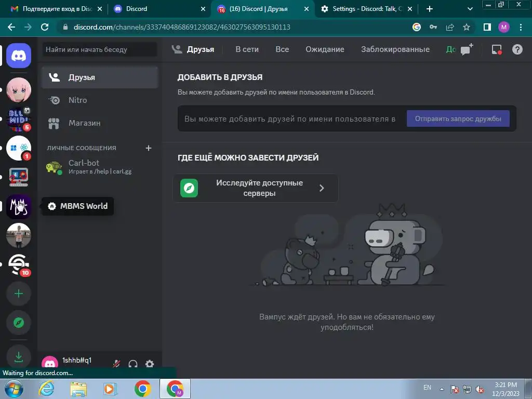Open Chrome three-dot menu
Screen dimensions: 532x399
point(521,27)
